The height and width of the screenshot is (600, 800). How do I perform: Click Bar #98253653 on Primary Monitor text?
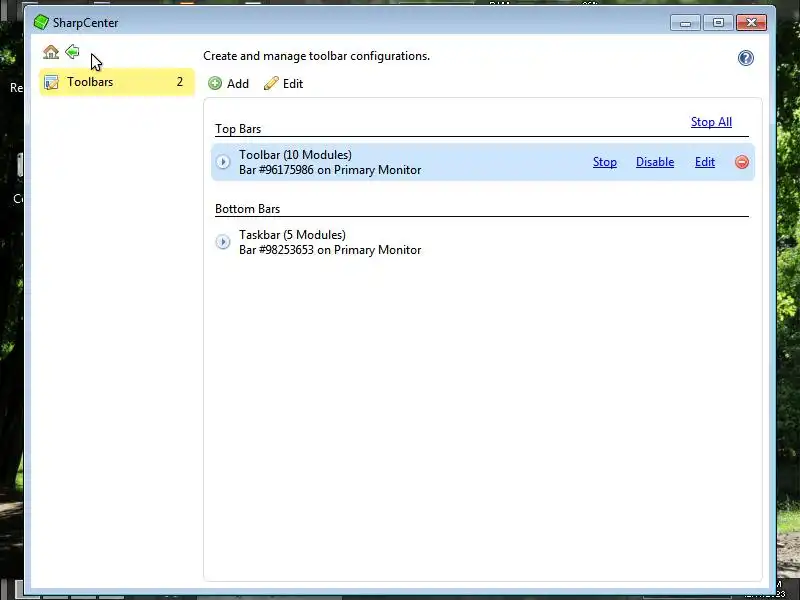(x=330, y=250)
